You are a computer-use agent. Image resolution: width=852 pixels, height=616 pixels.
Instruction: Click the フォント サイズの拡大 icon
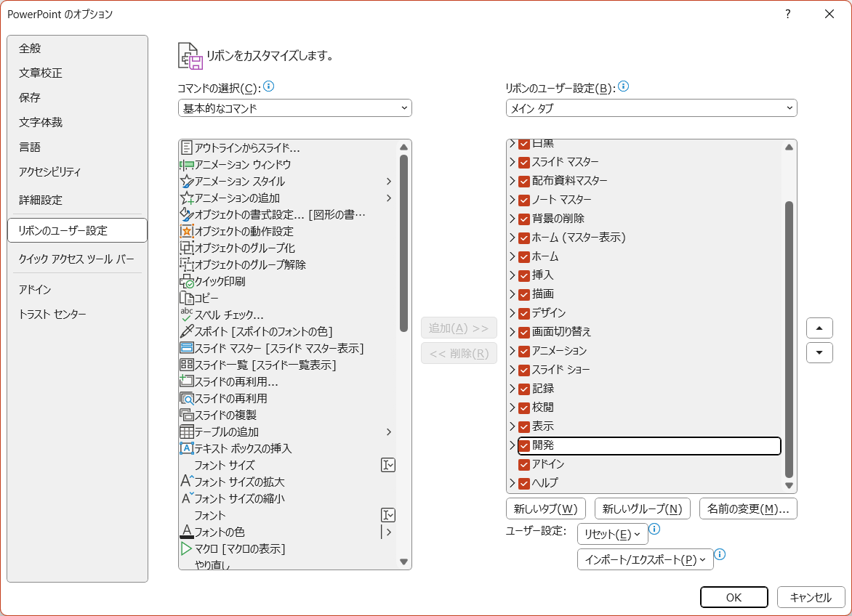(x=186, y=482)
